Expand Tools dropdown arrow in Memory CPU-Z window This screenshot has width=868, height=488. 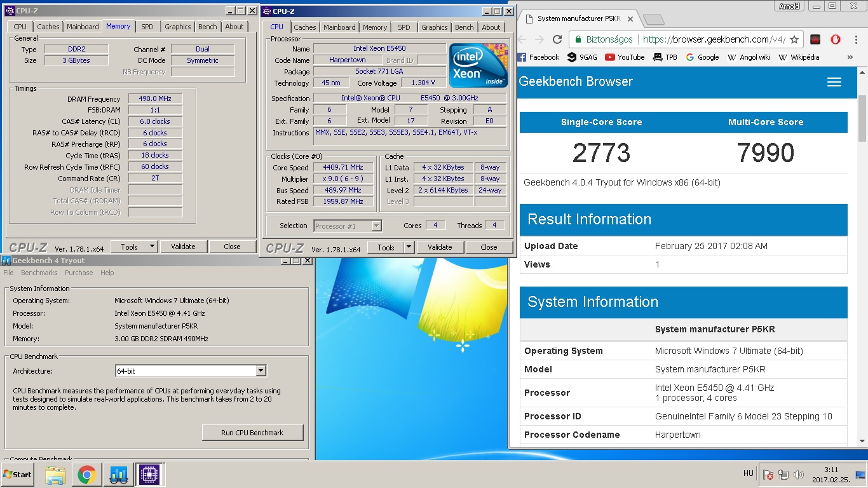coord(153,247)
